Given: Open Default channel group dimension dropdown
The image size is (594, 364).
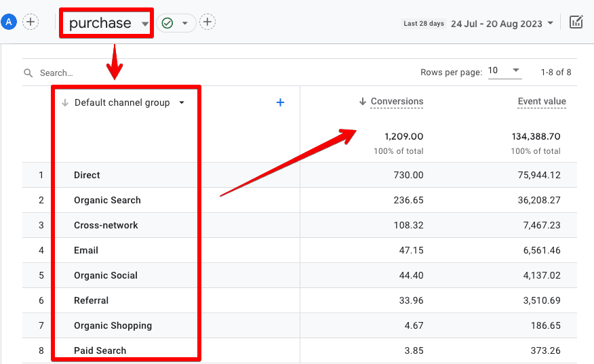Looking at the screenshot, I should (x=130, y=102).
